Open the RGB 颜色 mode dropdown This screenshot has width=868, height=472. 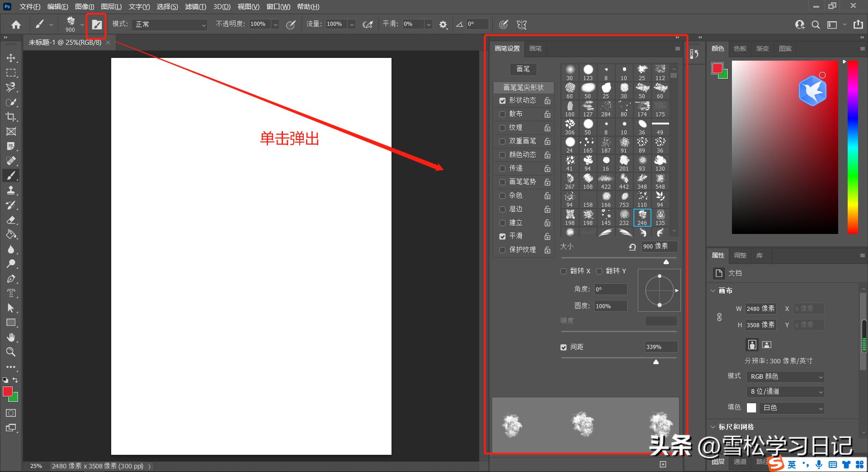[x=785, y=376]
